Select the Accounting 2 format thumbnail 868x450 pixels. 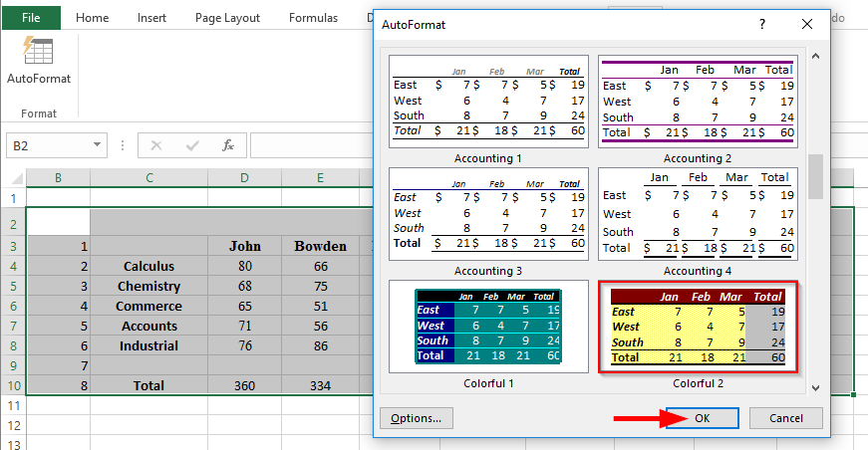pyautogui.click(x=698, y=102)
